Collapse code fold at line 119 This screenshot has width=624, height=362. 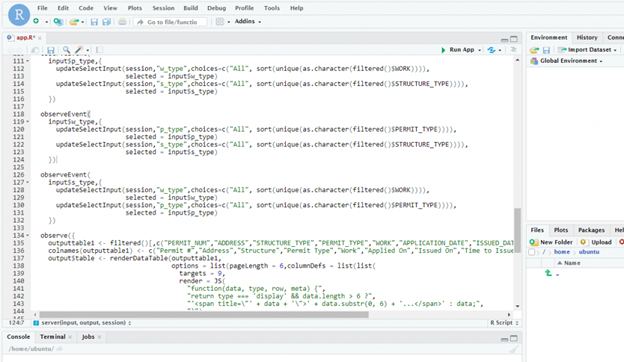pos(27,122)
